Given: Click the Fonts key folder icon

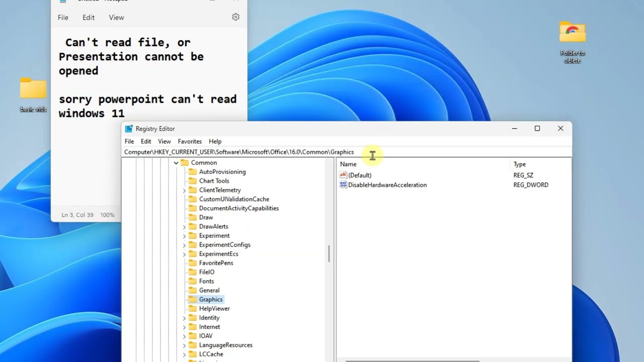Looking at the screenshot, I should pyautogui.click(x=192, y=281).
